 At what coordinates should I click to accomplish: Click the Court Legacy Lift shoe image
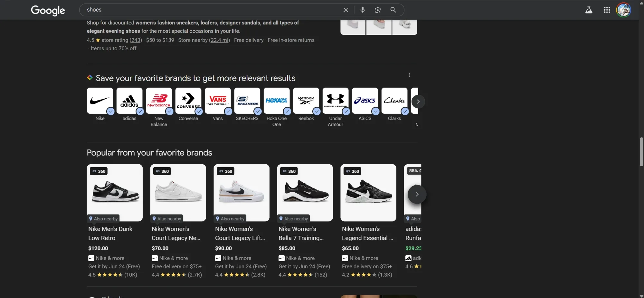(241, 193)
